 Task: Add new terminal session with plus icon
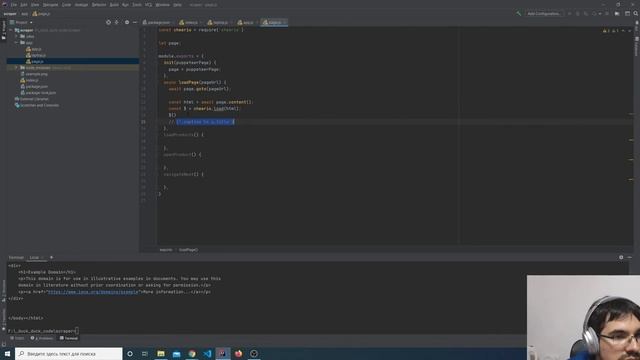tap(51, 258)
